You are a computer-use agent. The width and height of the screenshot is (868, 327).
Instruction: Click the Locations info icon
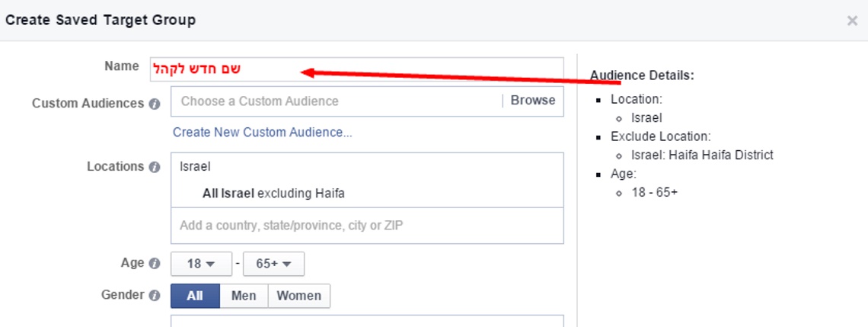[x=155, y=167]
